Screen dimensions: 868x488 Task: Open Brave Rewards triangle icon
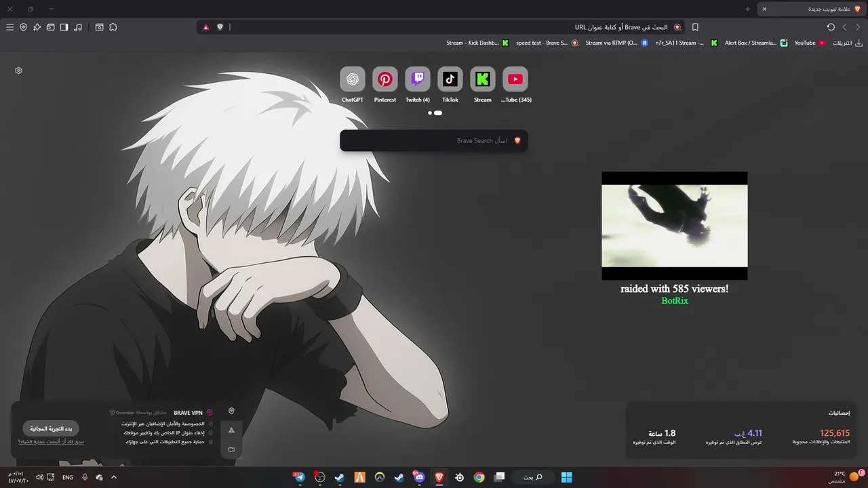click(x=205, y=27)
